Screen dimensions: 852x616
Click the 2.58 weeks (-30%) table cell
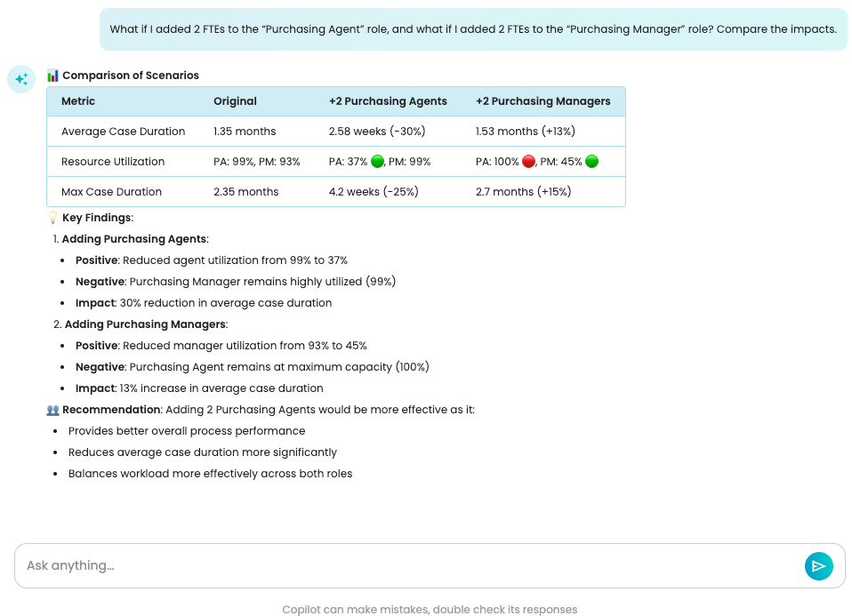[377, 132]
